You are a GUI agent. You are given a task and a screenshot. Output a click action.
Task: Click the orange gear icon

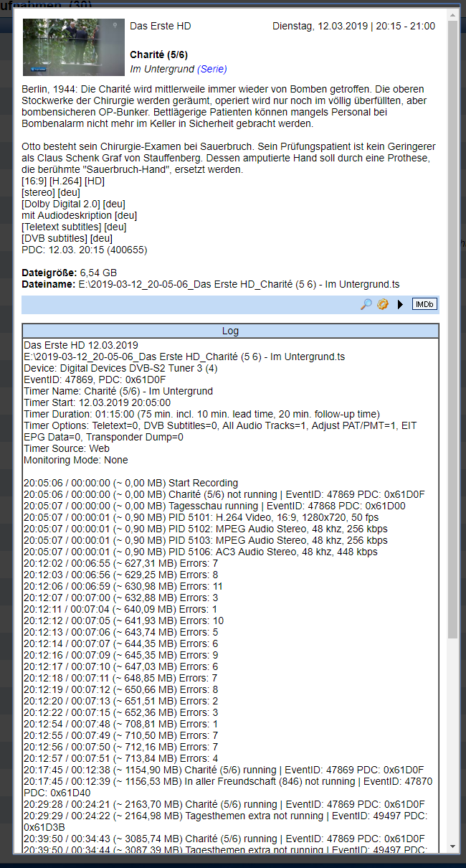pos(383,304)
